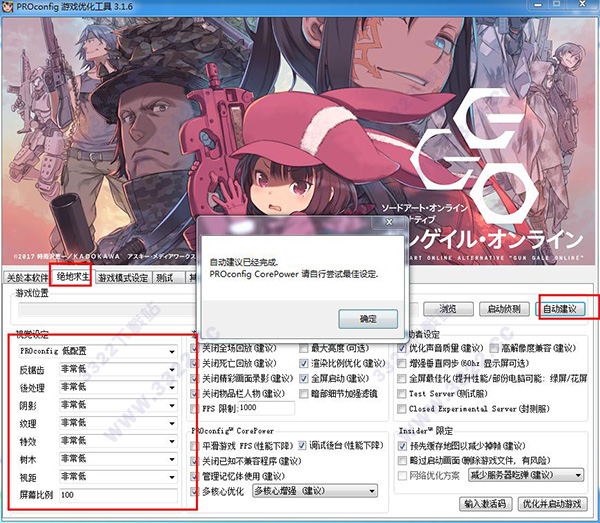Select the 测试 tab

pos(165,278)
